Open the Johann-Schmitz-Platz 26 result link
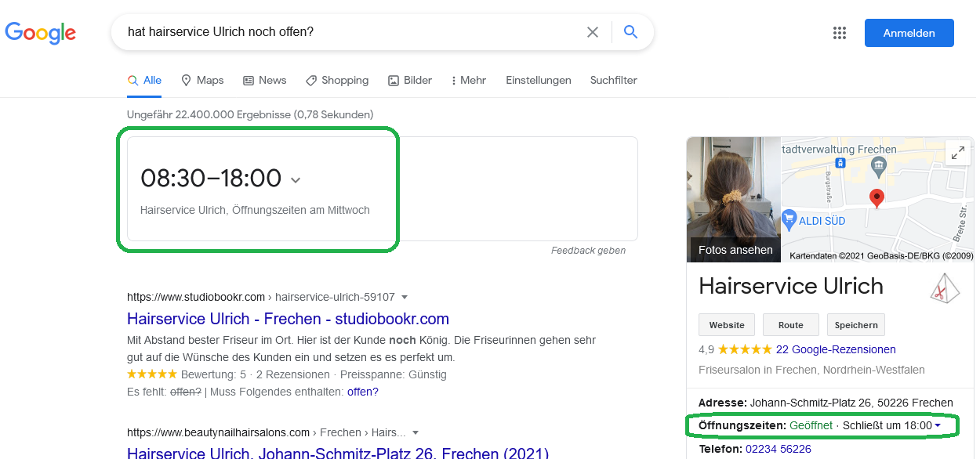The width and height of the screenshot is (980, 459). click(x=338, y=454)
